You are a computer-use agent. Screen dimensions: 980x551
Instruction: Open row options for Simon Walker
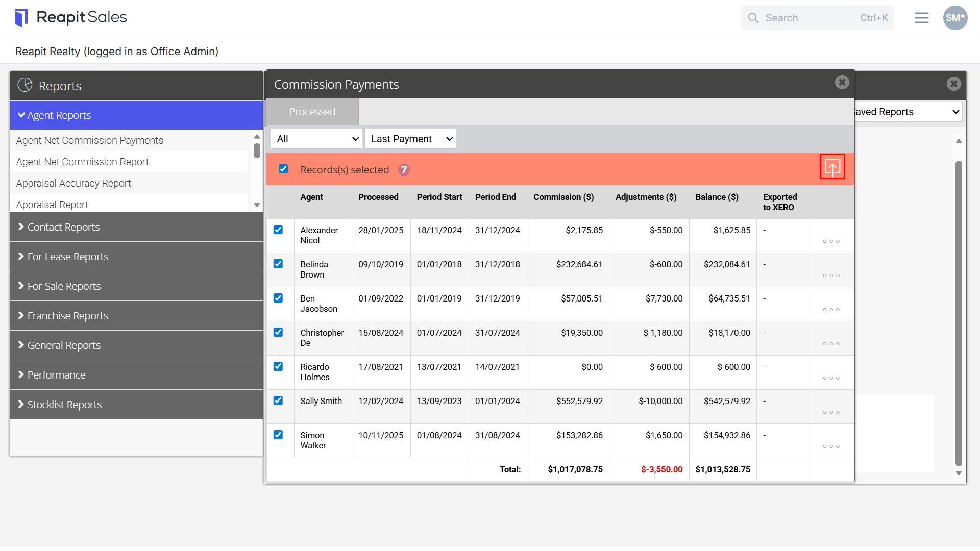tap(831, 446)
